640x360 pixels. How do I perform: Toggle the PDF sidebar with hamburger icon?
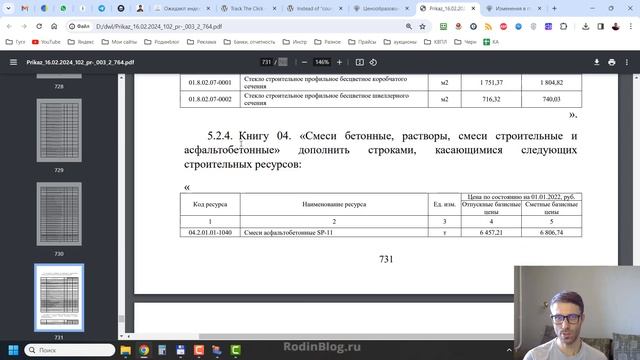pos(13,62)
